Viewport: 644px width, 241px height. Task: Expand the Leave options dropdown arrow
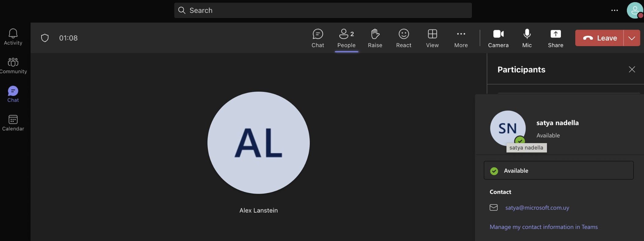(632, 38)
